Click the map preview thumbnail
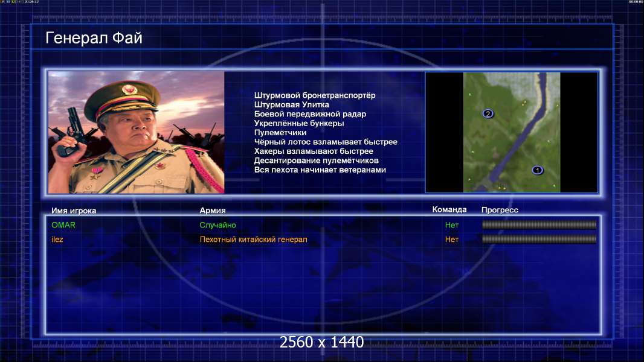This screenshot has height=362, width=644. [x=511, y=132]
